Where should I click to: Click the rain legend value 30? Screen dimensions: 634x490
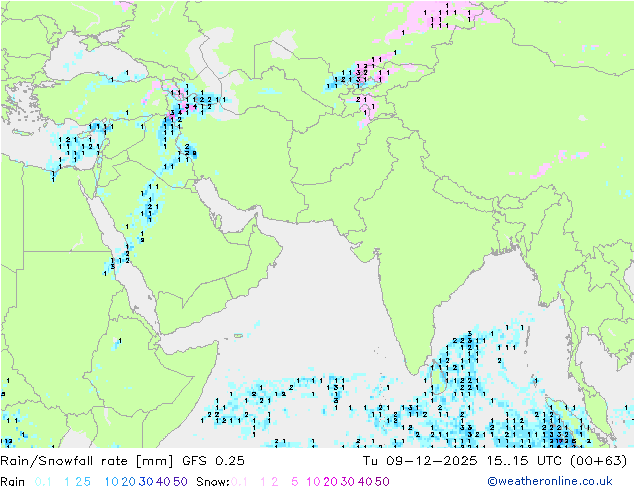click(146, 482)
